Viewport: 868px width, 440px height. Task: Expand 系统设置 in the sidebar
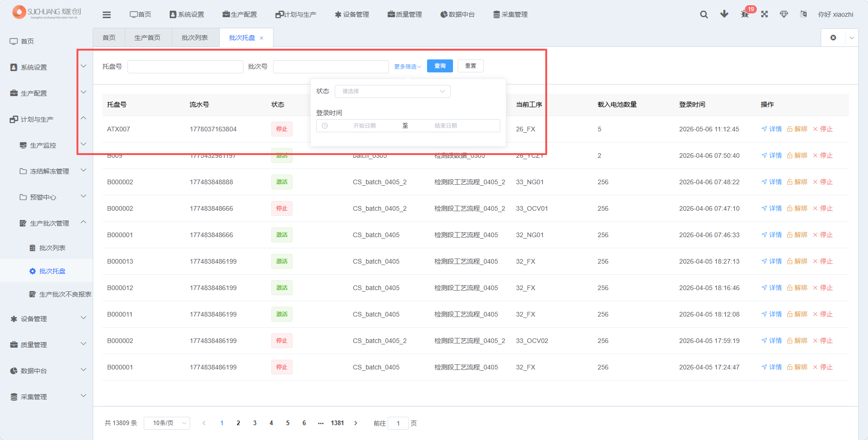click(46, 67)
